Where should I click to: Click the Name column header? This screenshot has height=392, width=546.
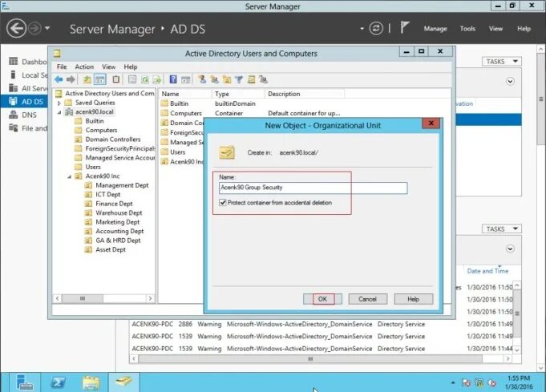point(185,94)
